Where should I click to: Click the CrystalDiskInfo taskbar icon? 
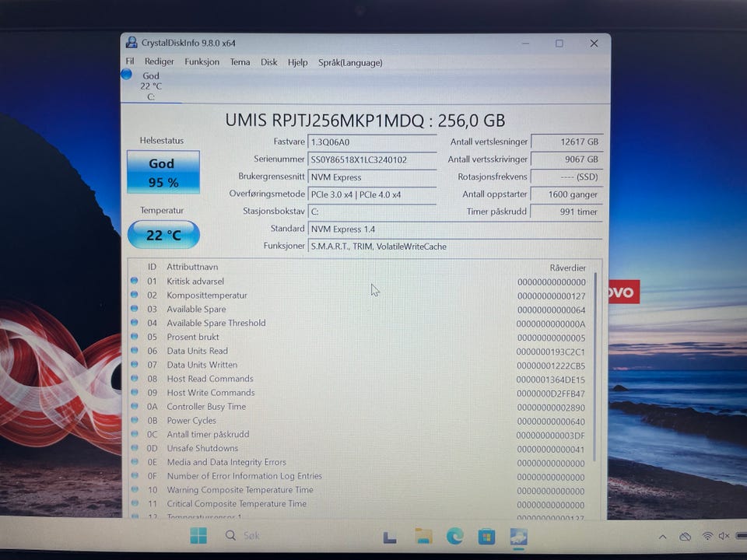pyautogui.click(x=518, y=537)
